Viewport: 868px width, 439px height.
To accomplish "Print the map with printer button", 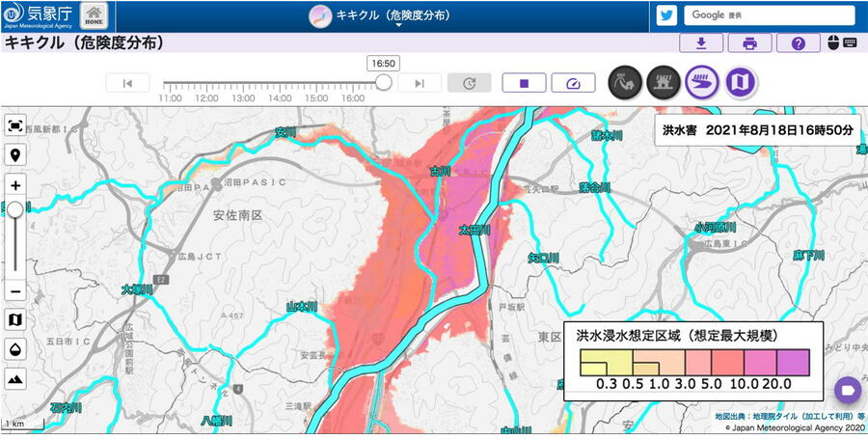I will [749, 43].
